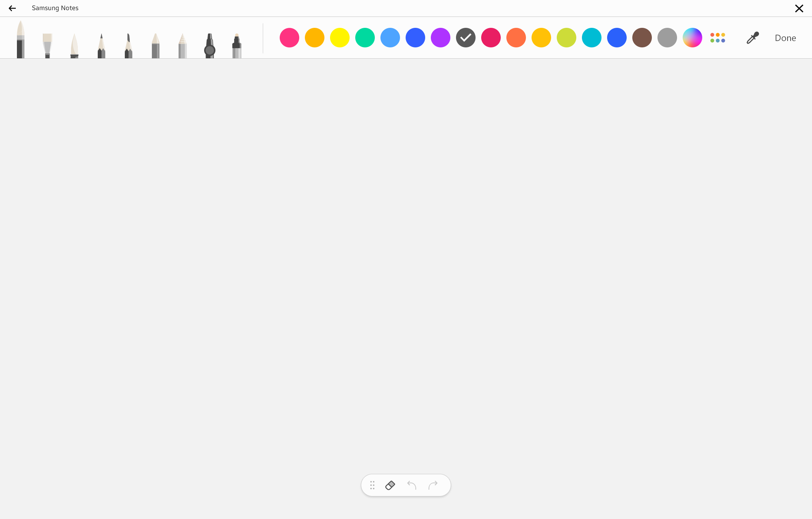This screenshot has height=519, width=812.
Task: Pick the black round-barrel marker tool
Action: click(210, 46)
